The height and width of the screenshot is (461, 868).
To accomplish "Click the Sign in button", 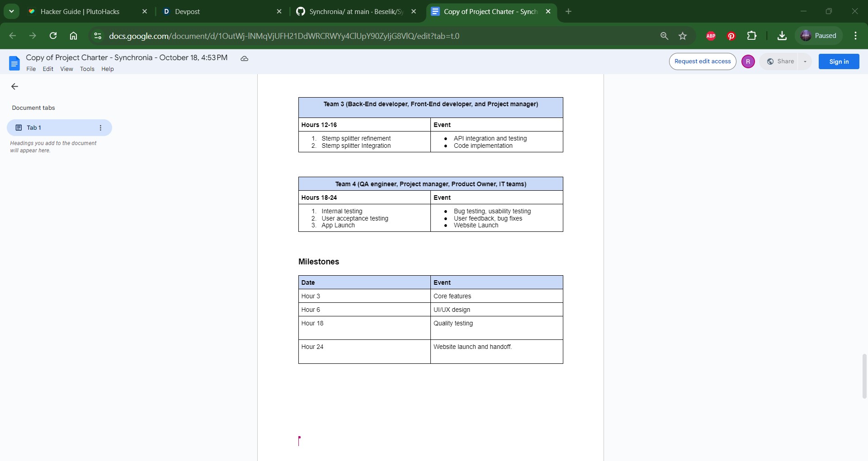I will coord(839,61).
